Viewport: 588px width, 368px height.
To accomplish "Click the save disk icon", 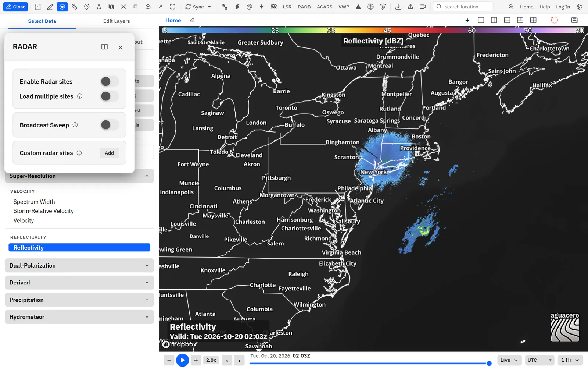I will click(x=574, y=20).
